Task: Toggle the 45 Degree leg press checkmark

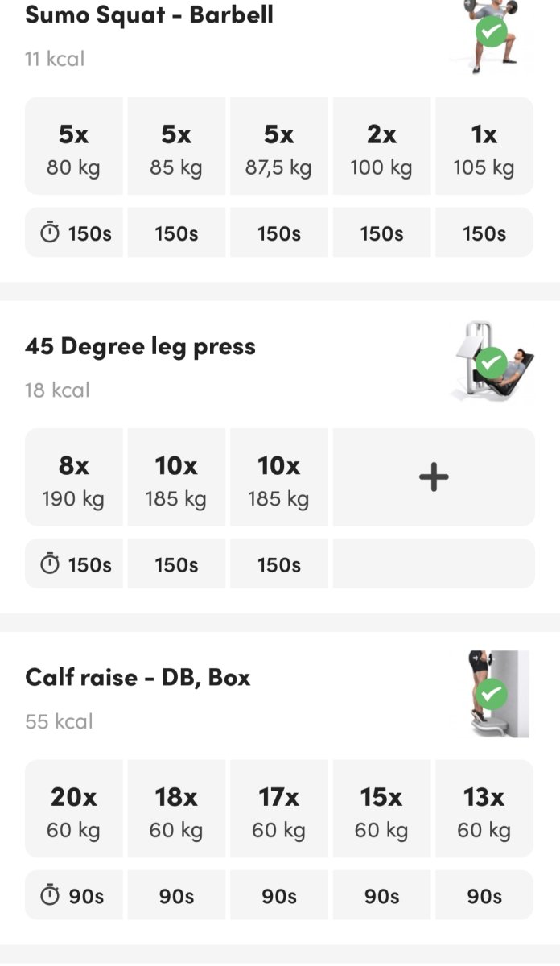Action: pyautogui.click(x=491, y=364)
